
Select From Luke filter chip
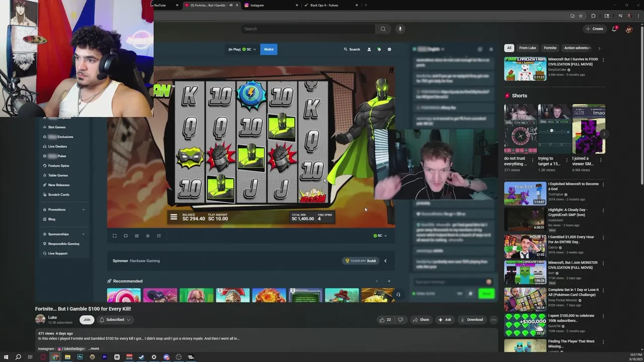[527, 48]
